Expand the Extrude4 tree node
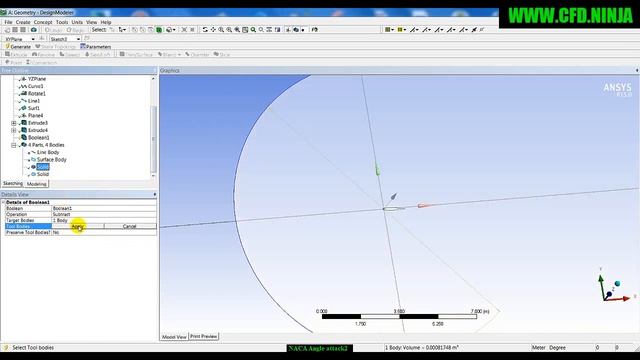The width and height of the screenshot is (640, 360). pyautogui.click(x=14, y=130)
